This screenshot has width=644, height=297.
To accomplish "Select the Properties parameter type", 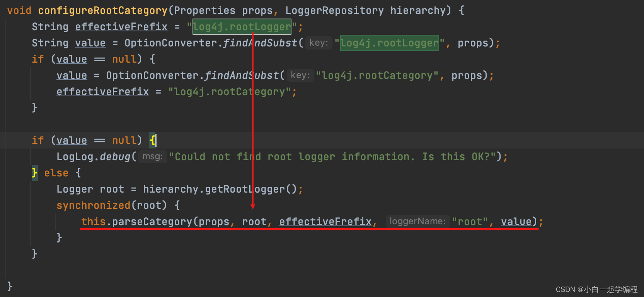I will [x=204, y=10].
